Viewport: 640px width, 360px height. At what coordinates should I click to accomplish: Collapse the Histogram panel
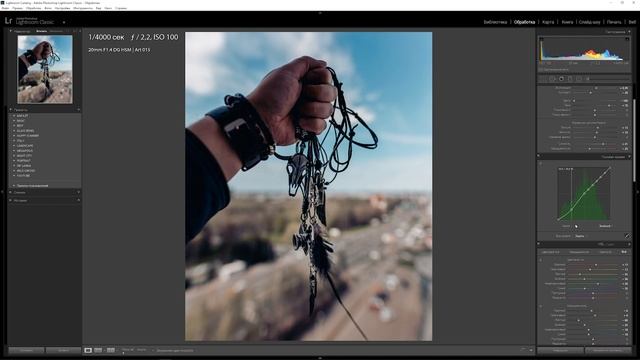[x=629, y=31]
